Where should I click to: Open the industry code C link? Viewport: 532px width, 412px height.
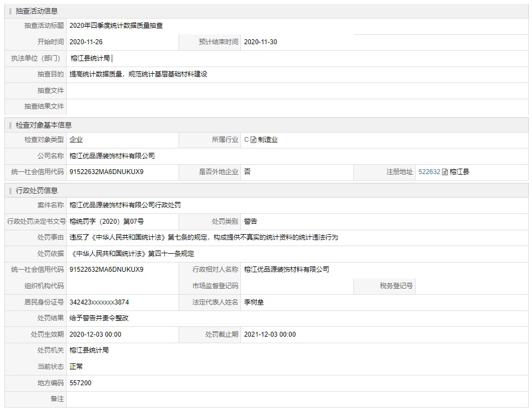point(246,140)
